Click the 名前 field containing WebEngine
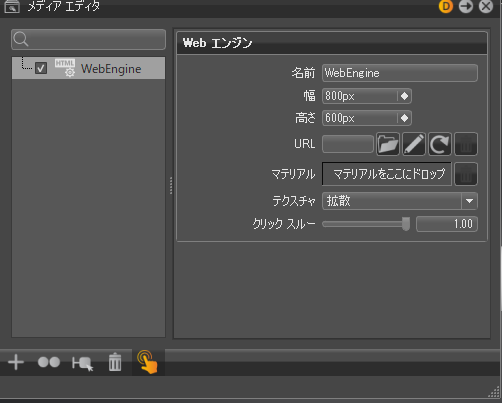Screen dimensions: 502x403 click(400, 73)
